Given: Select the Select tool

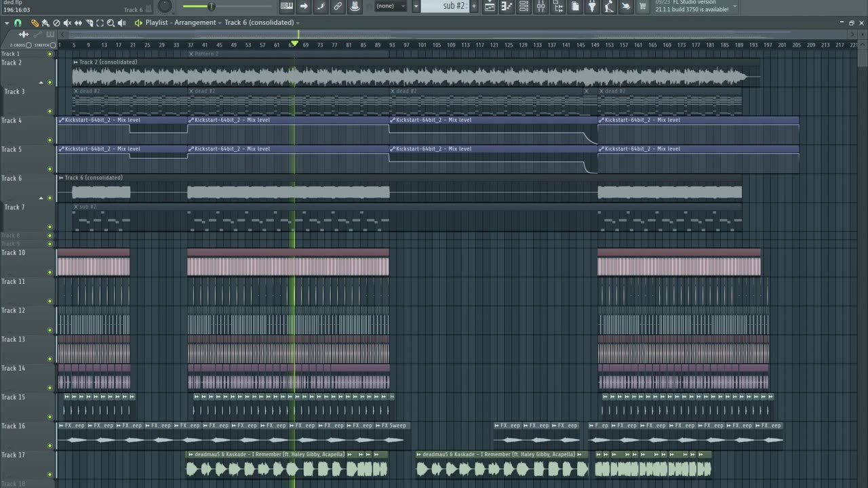Looking at the screenshot, I should pos(100,22).
